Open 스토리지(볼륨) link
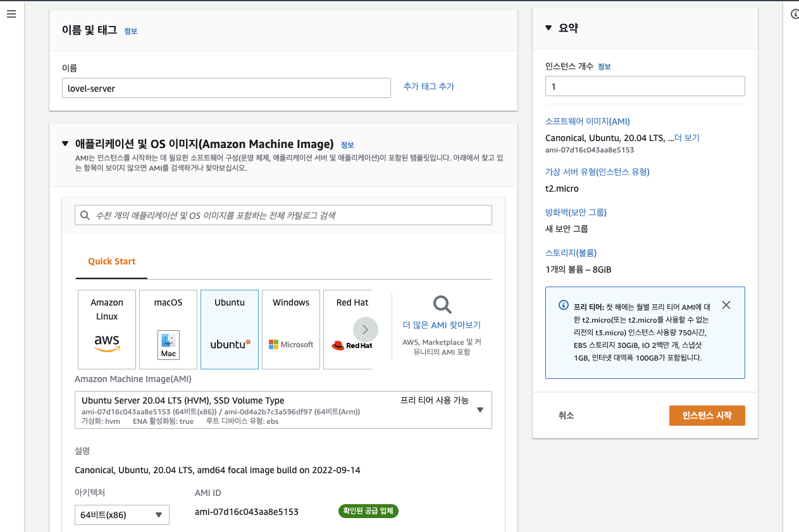 (571, 253)
